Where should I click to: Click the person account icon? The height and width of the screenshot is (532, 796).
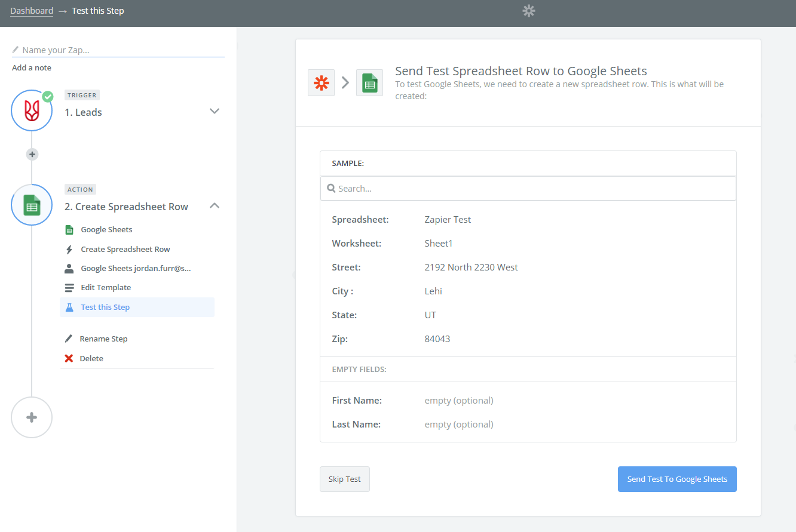coord(69,268)
